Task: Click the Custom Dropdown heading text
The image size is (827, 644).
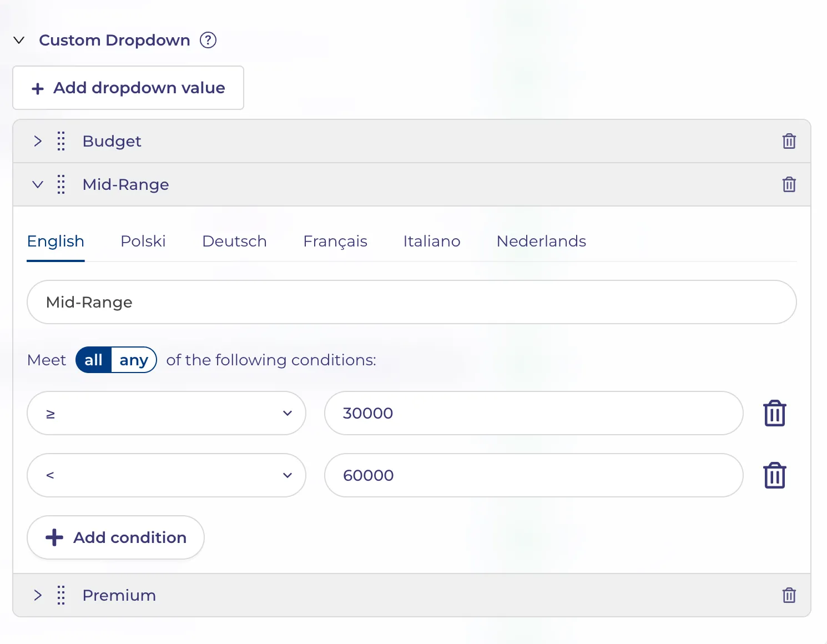Action: (114, 40)
